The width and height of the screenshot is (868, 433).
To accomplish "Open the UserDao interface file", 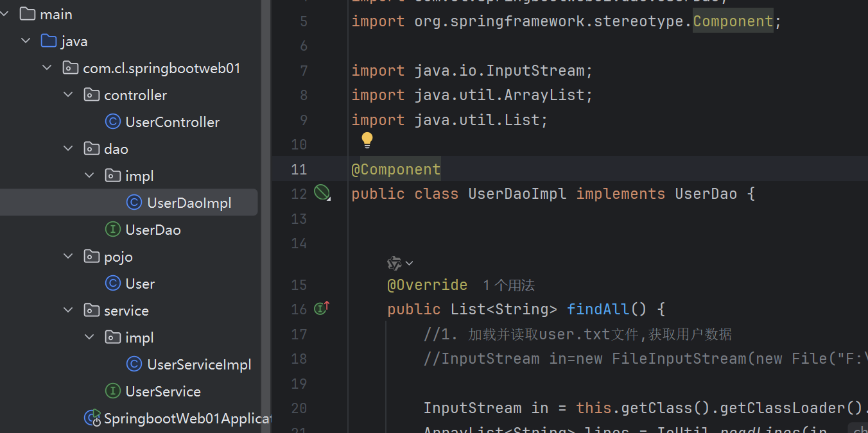I will pyautogui.click(x=153, y=230).
